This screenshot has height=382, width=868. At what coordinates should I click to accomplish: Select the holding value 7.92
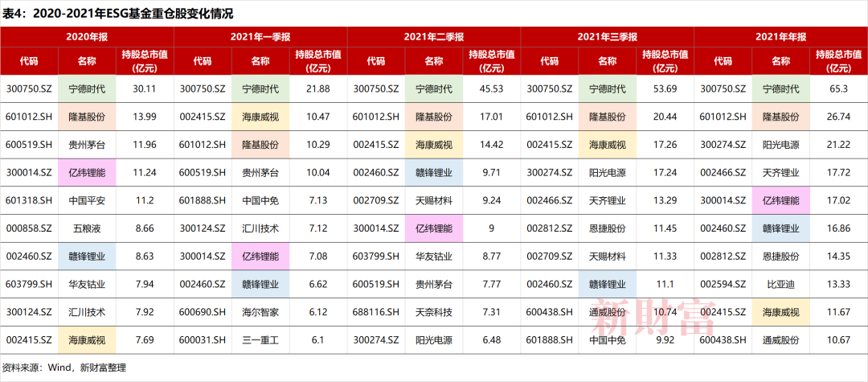coord(145,312)
